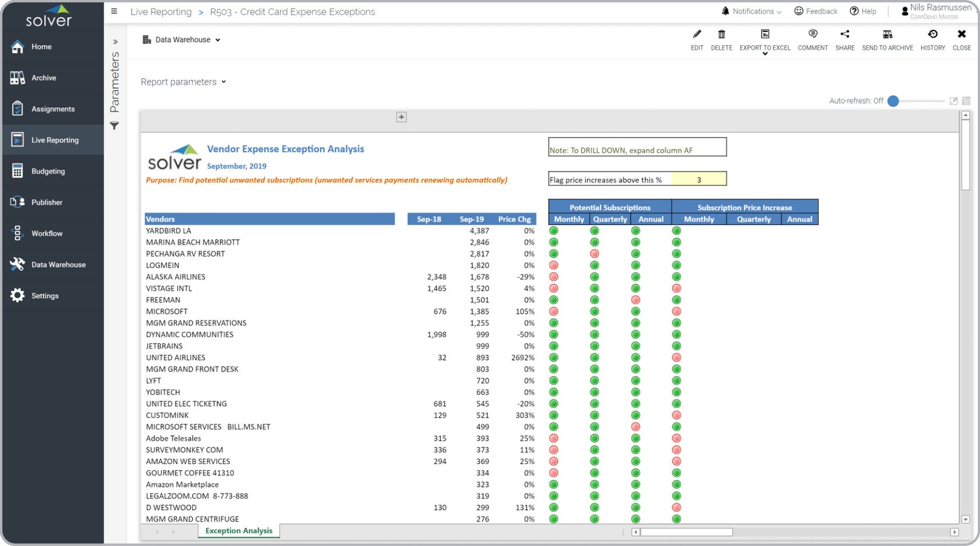Click the flag price percent cell '3'

point(699,179)
